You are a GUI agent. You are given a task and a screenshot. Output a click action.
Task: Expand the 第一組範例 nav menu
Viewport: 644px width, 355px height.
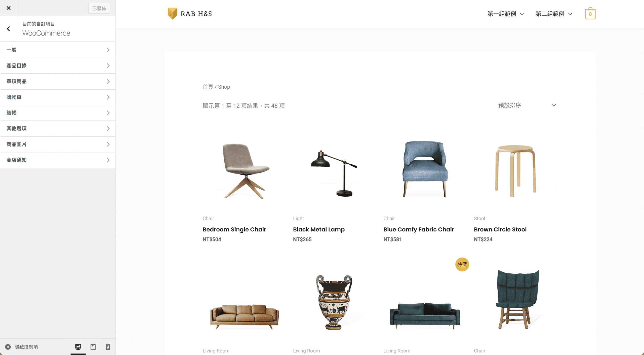point(506,14)
